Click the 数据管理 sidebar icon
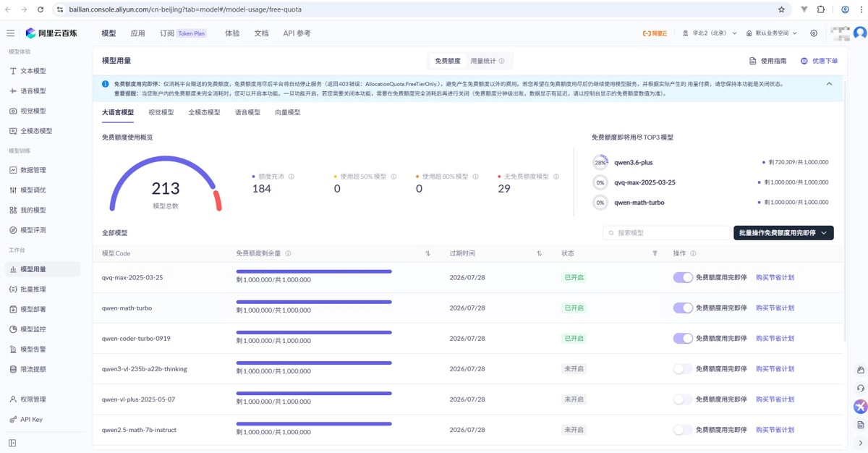The height and width of the screenshot is (453, 868). pyautogui.click(x=13, y=170)
